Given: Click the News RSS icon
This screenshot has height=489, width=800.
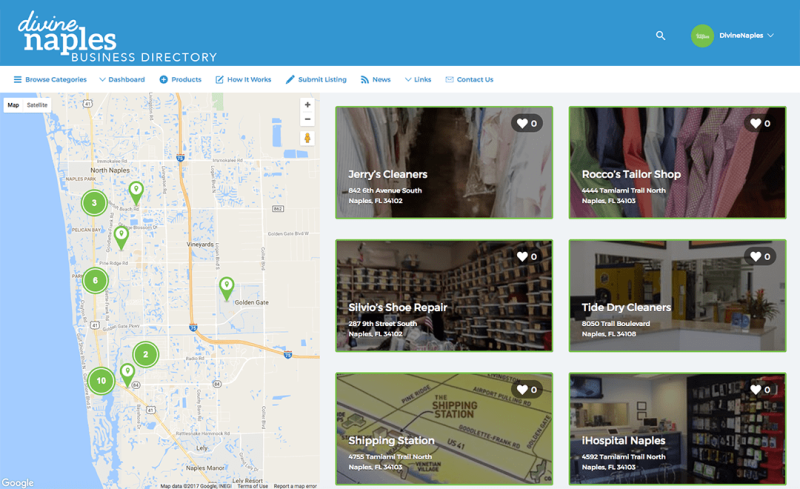Looking at the screenshot, I should (x=364, y=80).
